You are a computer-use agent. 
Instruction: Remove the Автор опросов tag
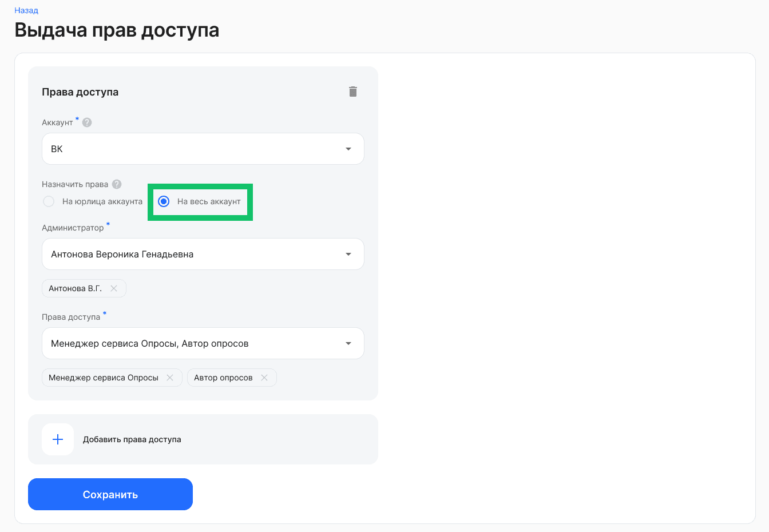[264, 378]
